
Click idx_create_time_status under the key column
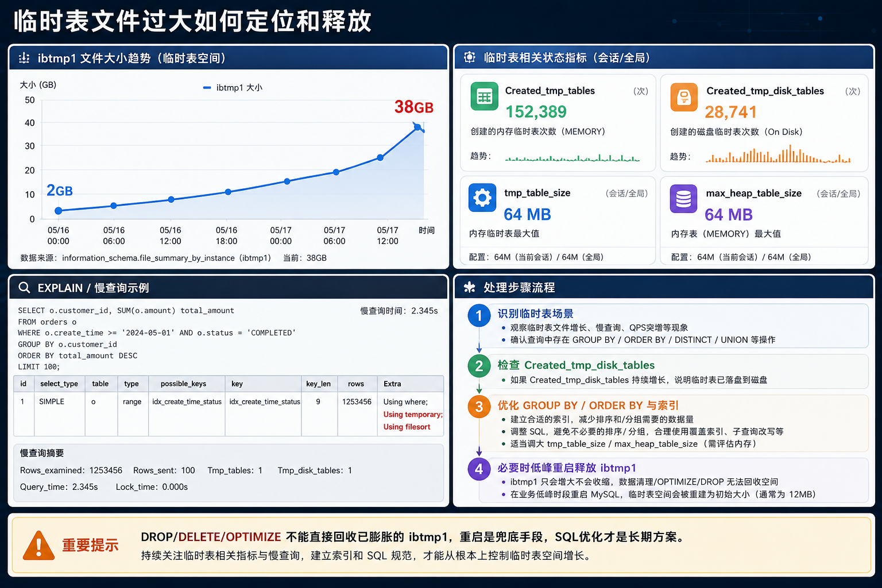[265, 401]
